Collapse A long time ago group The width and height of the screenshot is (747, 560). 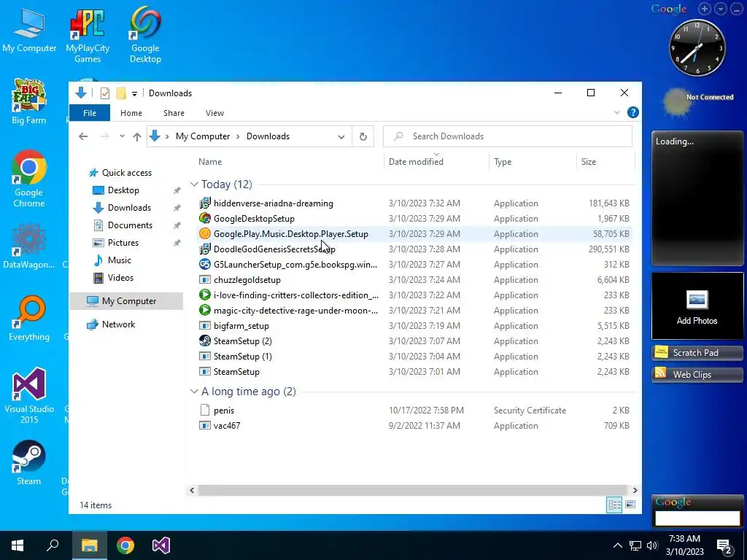point(194,392)
